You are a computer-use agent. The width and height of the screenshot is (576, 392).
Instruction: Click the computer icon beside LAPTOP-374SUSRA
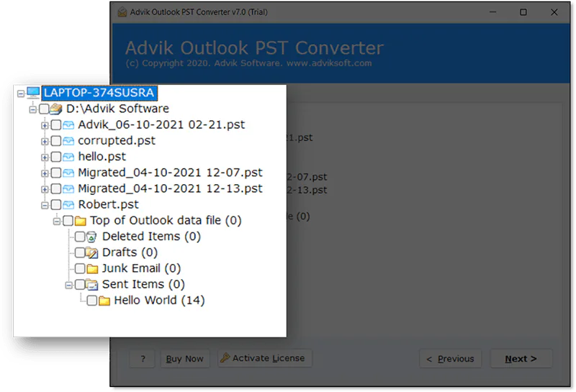pos(33,93)
